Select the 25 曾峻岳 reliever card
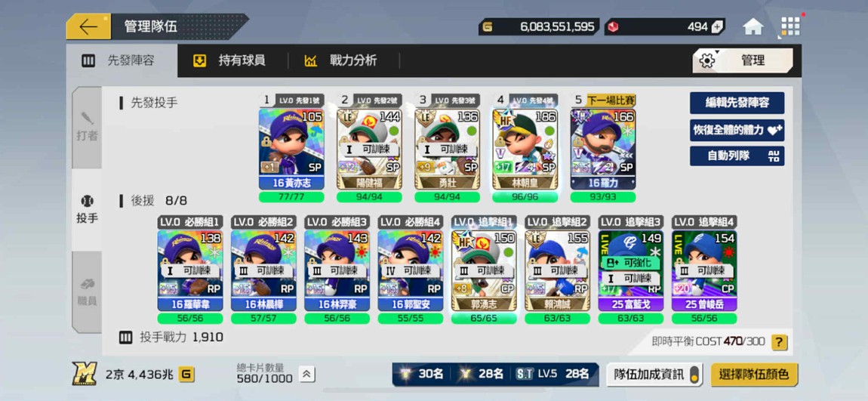 (704, 270)
